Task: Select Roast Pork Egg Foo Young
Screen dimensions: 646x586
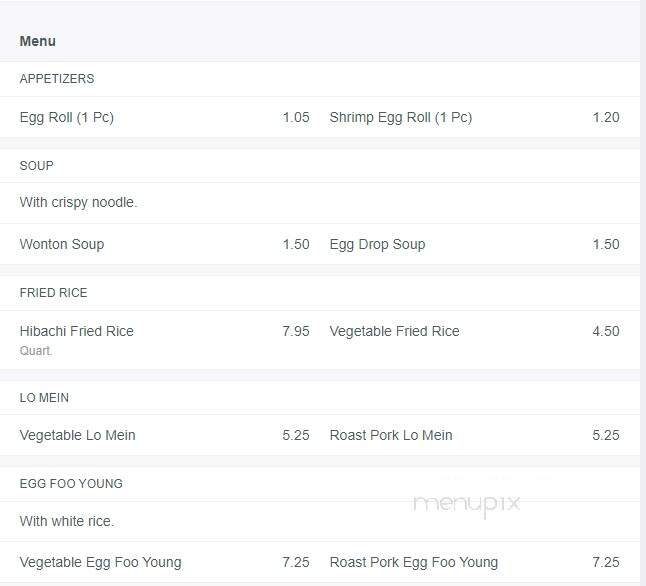Action: (x=414, y=562)
